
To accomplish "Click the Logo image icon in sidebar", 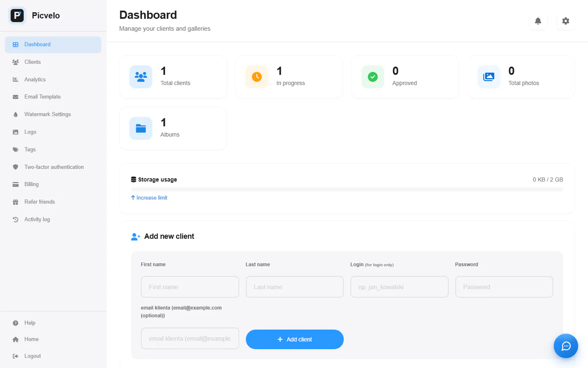I will pyautogui.click(x=16, y=132).
